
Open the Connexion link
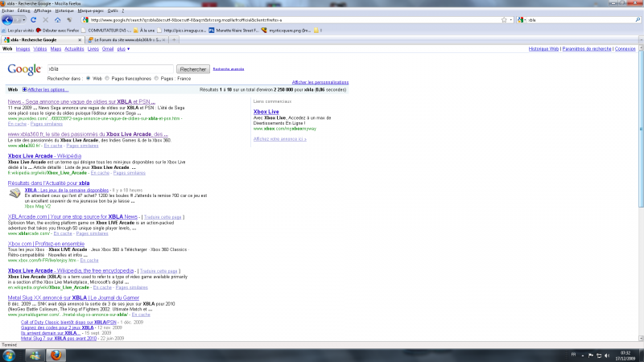click(625, 49)
